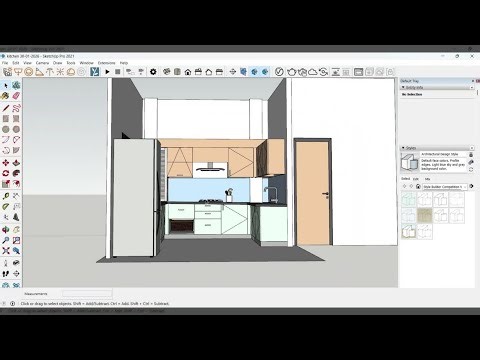Open the File menu
This screenshot has height=360, width=480.
tap(5, 63)
